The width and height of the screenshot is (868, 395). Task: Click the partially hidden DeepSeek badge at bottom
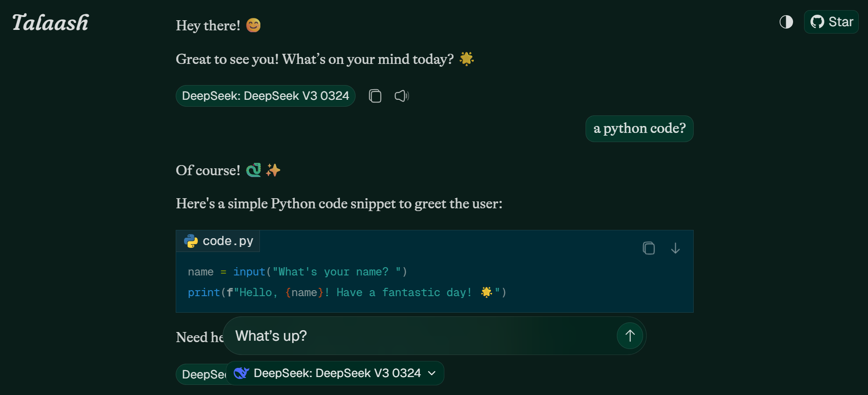pos(201,374)
